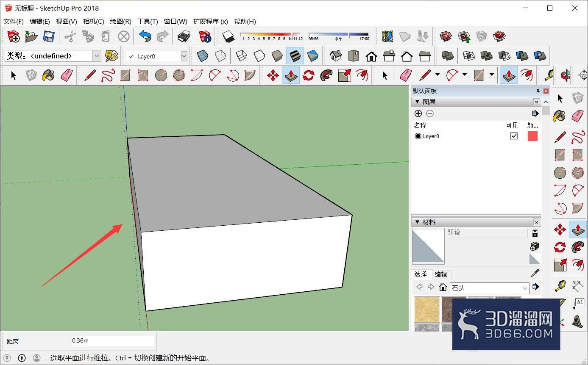Toggle Show/Hide Shadows icon
This screenshot has width=588, height=365.
(229, 36)
